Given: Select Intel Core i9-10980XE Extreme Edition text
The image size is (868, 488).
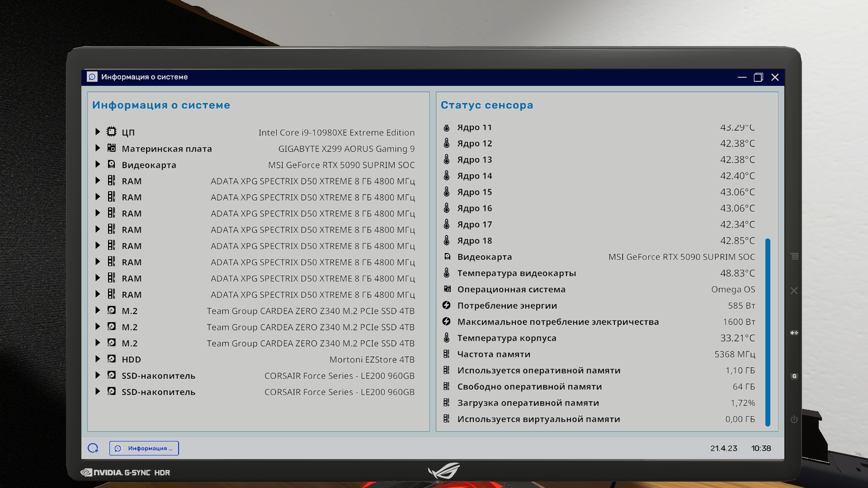Looking at the screenshot, I should tap(336, 132).
